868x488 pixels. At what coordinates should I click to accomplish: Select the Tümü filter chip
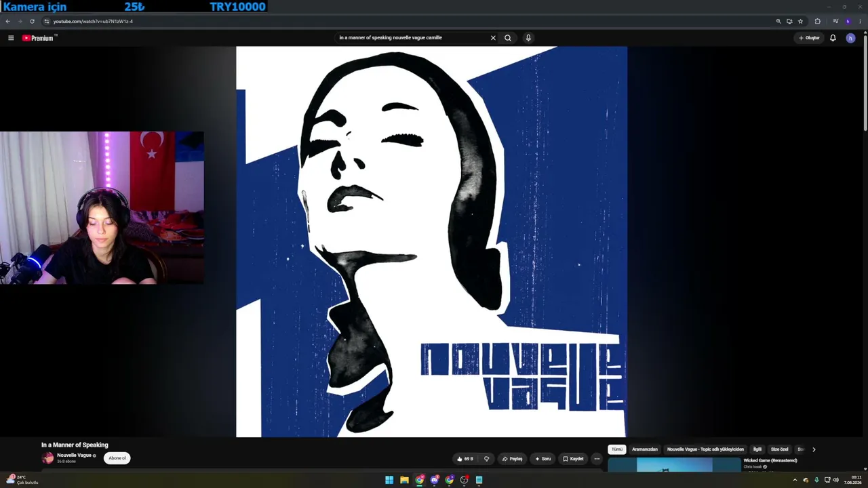pyautogui.click(x=616, y=449)
